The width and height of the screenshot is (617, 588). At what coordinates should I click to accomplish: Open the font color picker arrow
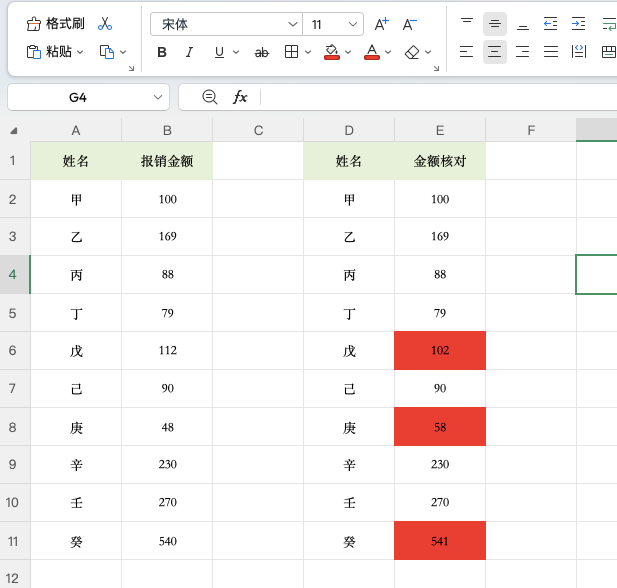(x=388, y=52)
